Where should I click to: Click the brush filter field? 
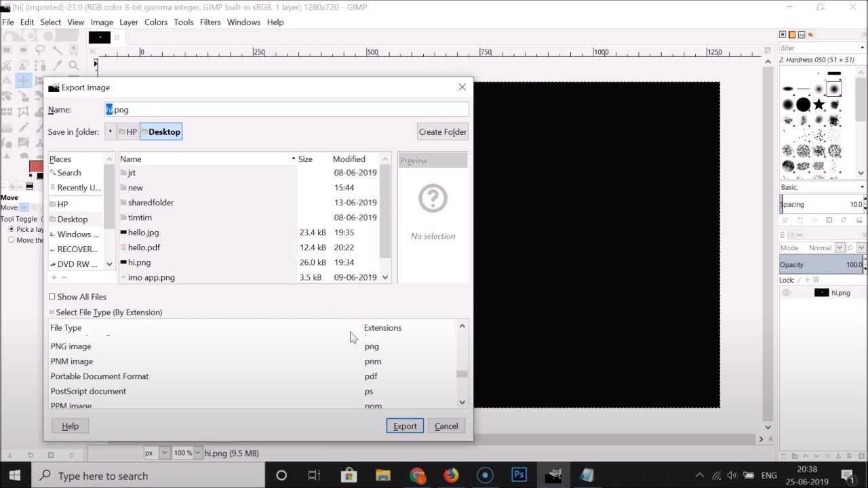pyautogui.click(x=818, y=48)
